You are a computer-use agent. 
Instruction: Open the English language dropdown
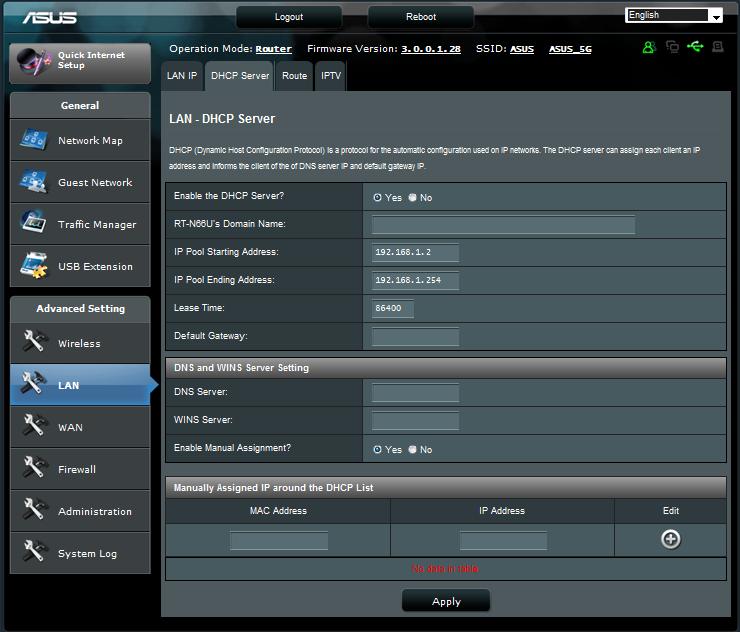pos(674,15)
